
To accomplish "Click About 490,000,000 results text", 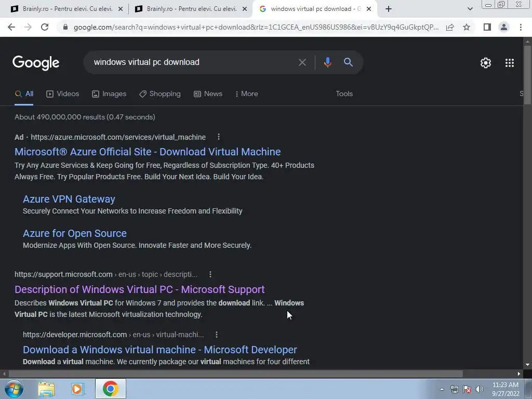I will [x=85, y=117].
